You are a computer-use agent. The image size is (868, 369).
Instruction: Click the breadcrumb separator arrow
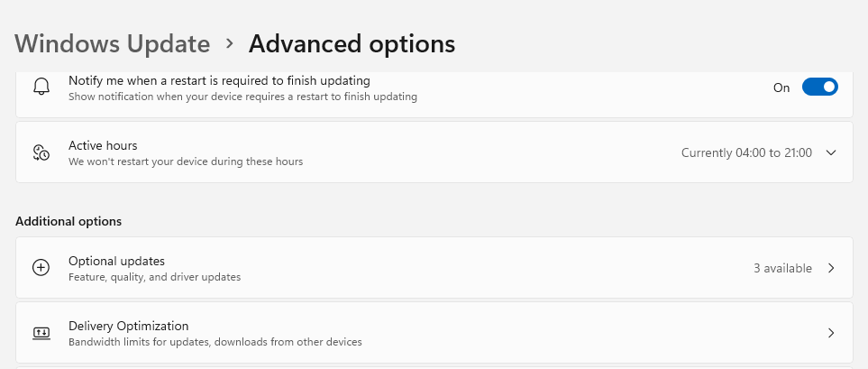(230, 43)
